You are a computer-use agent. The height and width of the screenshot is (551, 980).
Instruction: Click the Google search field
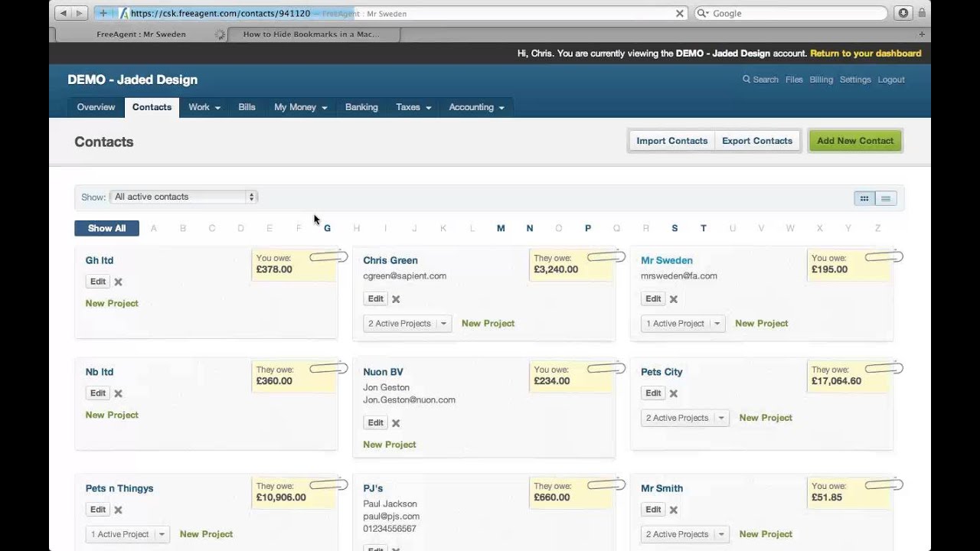tap(790, 13)
